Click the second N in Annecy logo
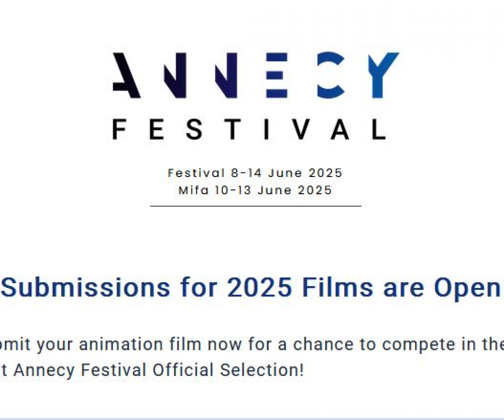Screen dimensions: 504x420 point(226,75)
